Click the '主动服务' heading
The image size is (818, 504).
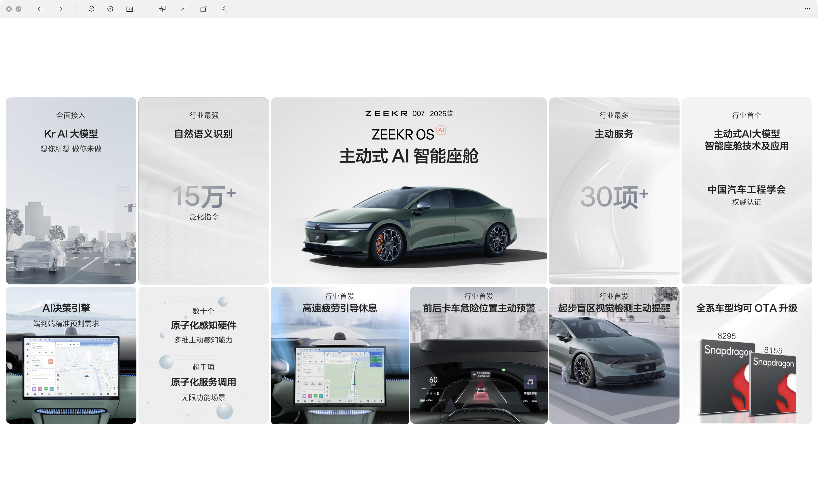coord(614,134)
